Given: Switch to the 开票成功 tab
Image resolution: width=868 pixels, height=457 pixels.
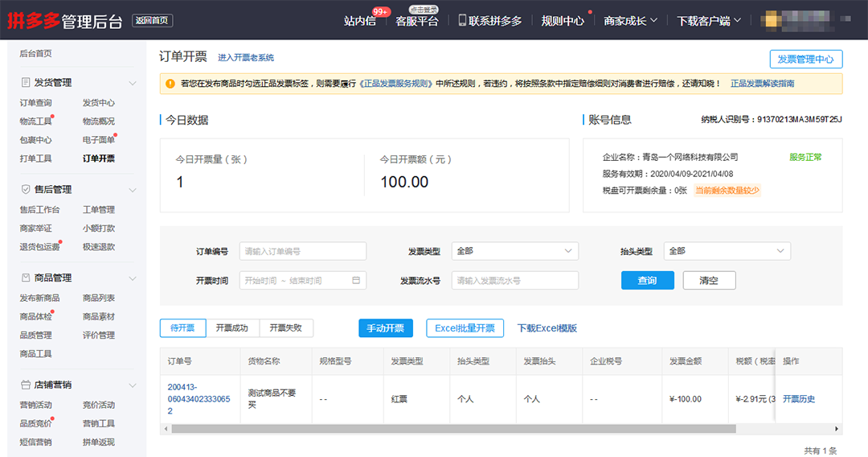Looking at the screenshot, I should click(232, 328).
